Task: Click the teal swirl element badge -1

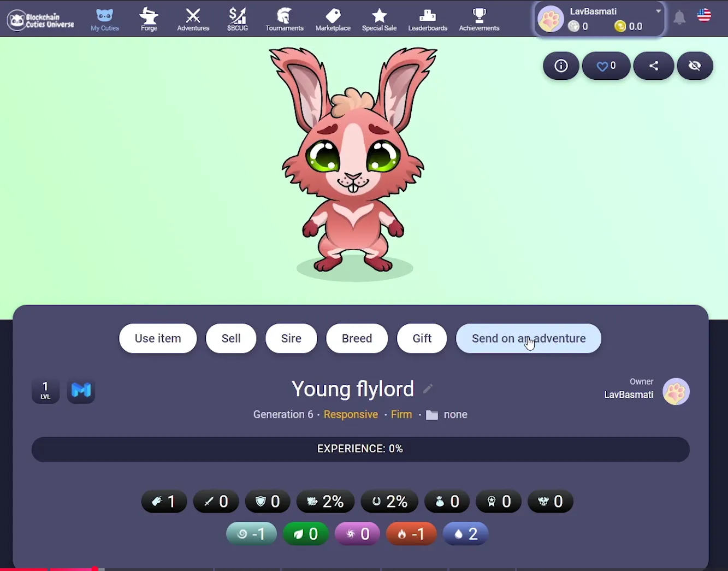Action: click(x=252, y=534)
